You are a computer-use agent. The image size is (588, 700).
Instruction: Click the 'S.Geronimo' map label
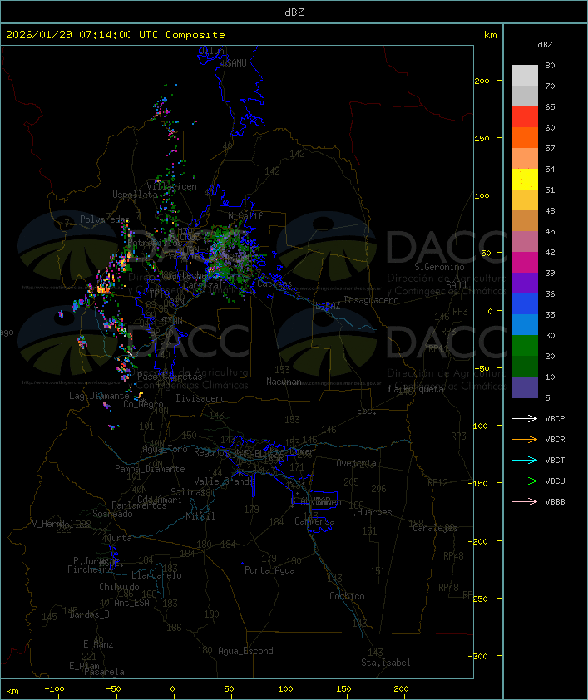(x=439, y=267)
